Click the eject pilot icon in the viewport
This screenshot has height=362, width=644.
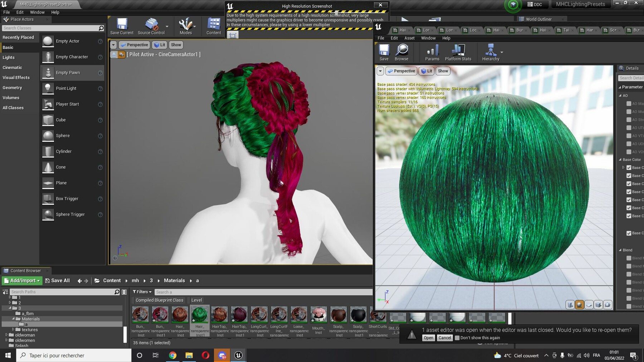(x=114, y=54)
